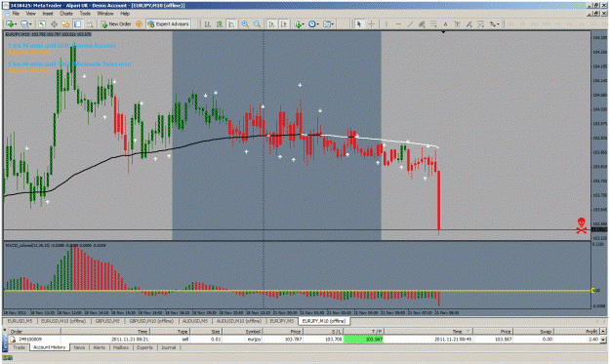
Task: Open the Experts tab in Terminal
Action: pos(144,347)
